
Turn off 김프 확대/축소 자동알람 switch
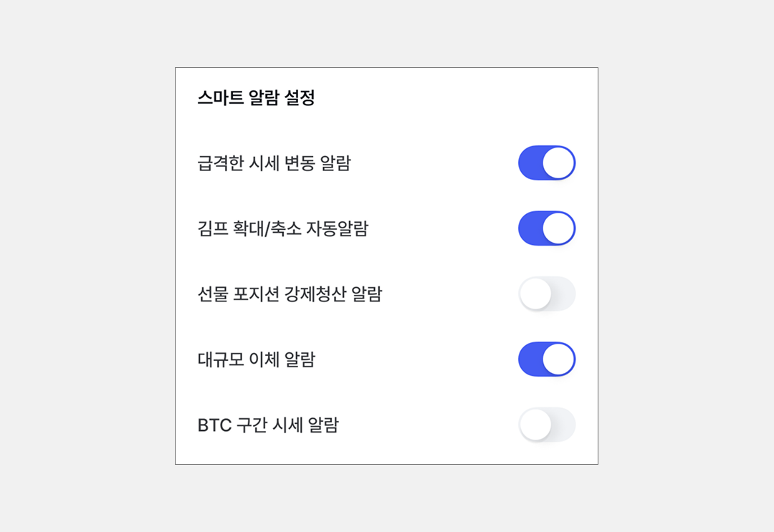(547, 228)
